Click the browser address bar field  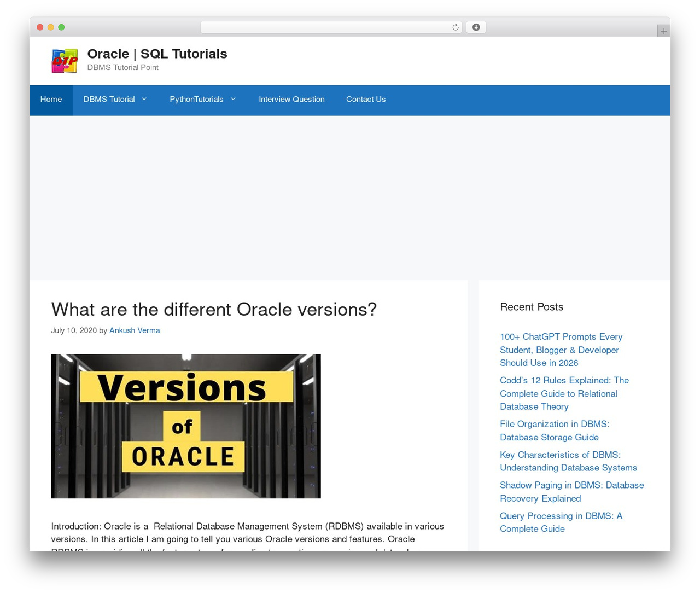331,27
